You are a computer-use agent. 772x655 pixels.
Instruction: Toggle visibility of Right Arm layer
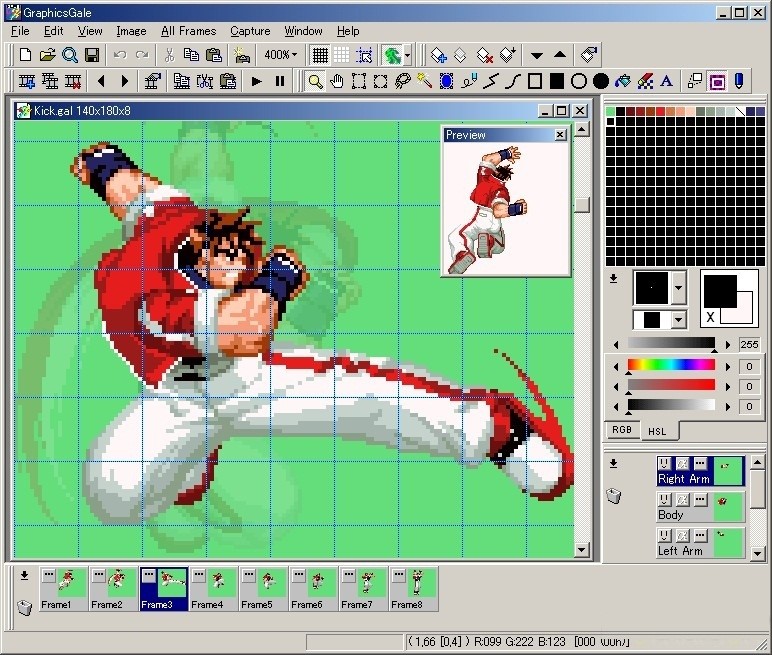pos(665,464)
